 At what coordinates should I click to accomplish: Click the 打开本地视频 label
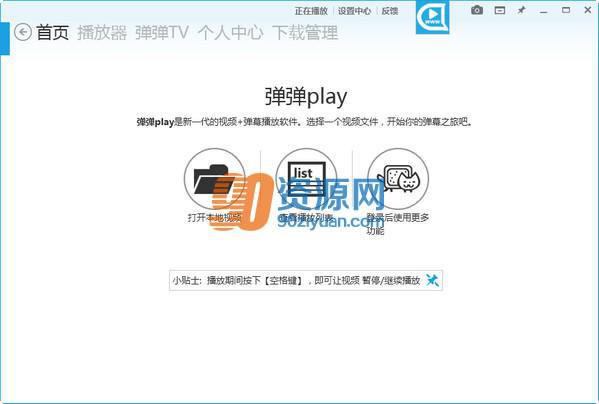pos(214,218)
